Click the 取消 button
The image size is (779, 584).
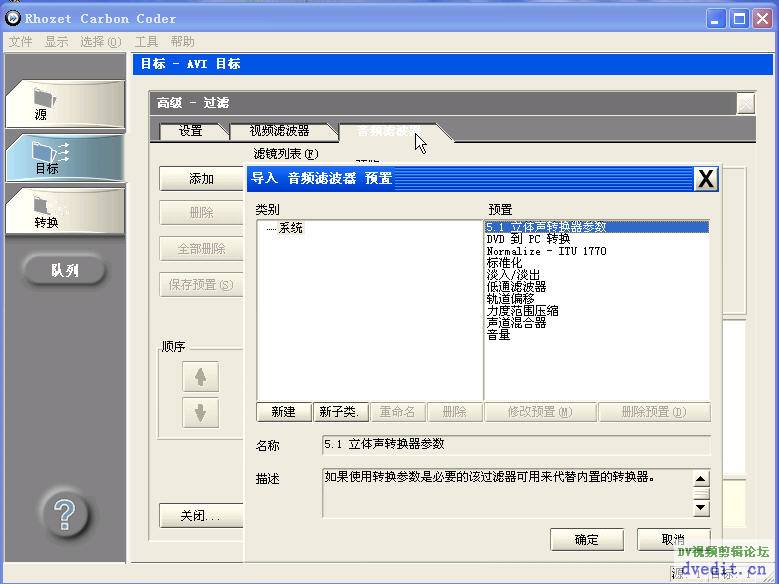coord(673,540)
